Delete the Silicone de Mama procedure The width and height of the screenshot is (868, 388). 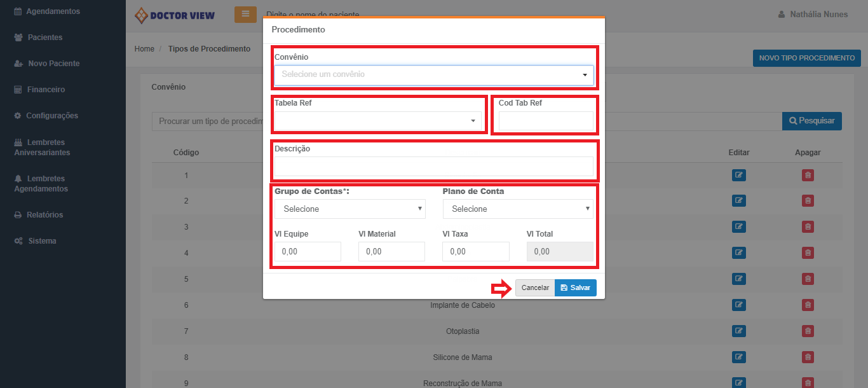click(808, 357)
